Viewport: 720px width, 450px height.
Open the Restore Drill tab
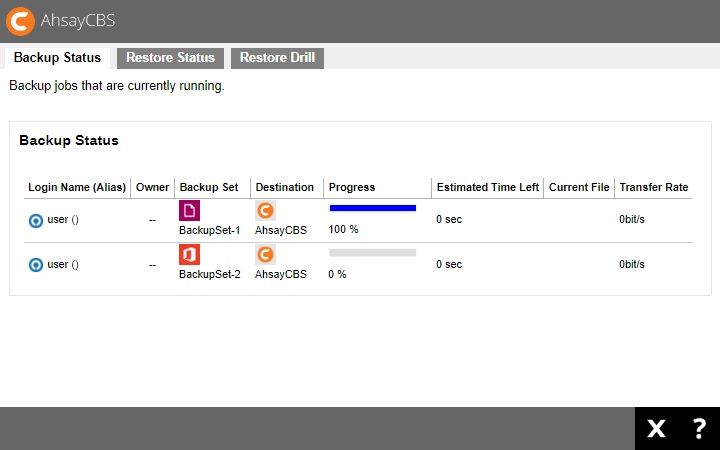point(277,58)
